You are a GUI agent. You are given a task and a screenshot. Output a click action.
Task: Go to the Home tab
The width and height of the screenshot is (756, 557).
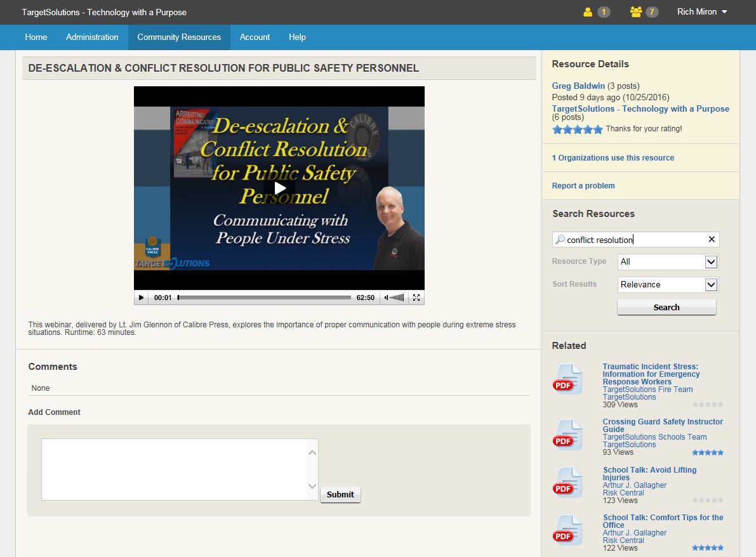point(36,37)
